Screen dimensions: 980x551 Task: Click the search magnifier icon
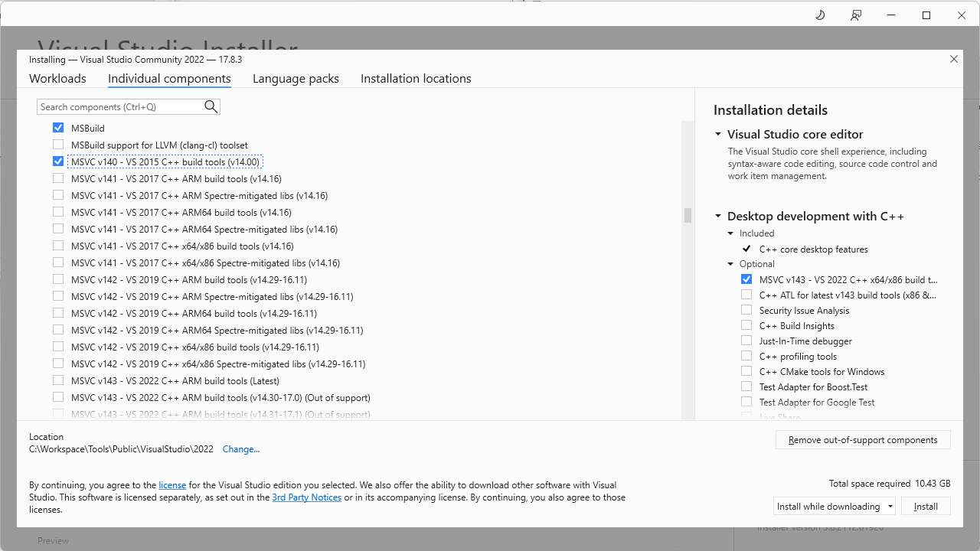211,106
